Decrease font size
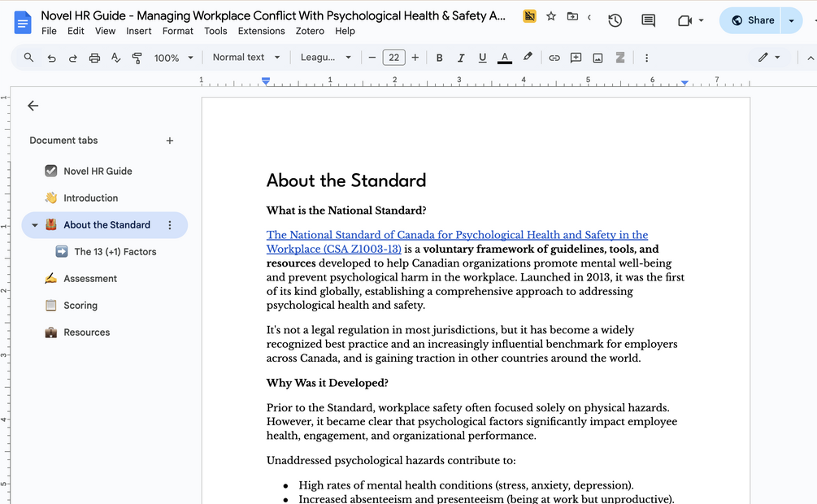817x504 pixels. 372,58
